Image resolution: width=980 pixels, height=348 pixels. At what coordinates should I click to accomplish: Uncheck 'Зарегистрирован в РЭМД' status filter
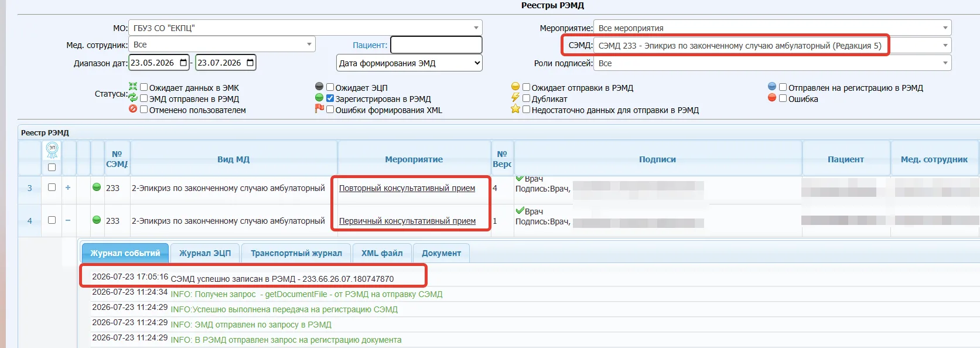click(x=330, y=98)
